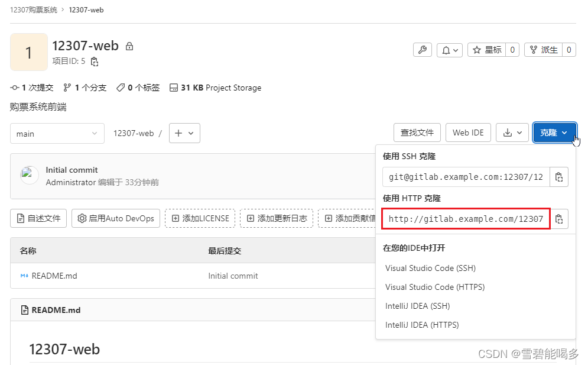Open the notification bell options
This screenshot has height=365, width=588.
449,50
